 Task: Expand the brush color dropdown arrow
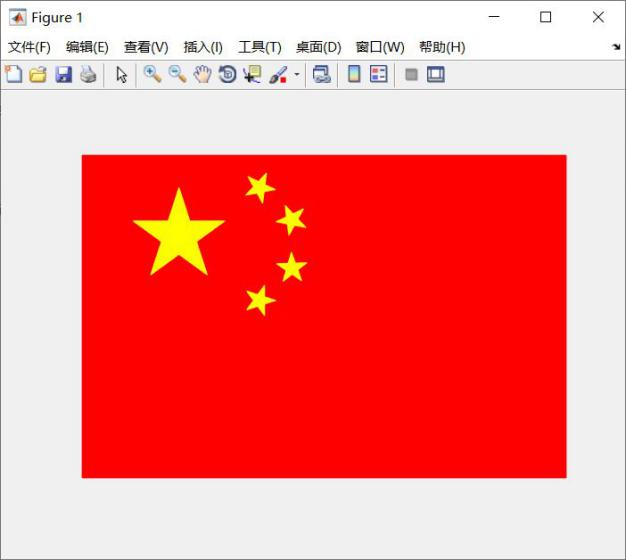(297, 75)
